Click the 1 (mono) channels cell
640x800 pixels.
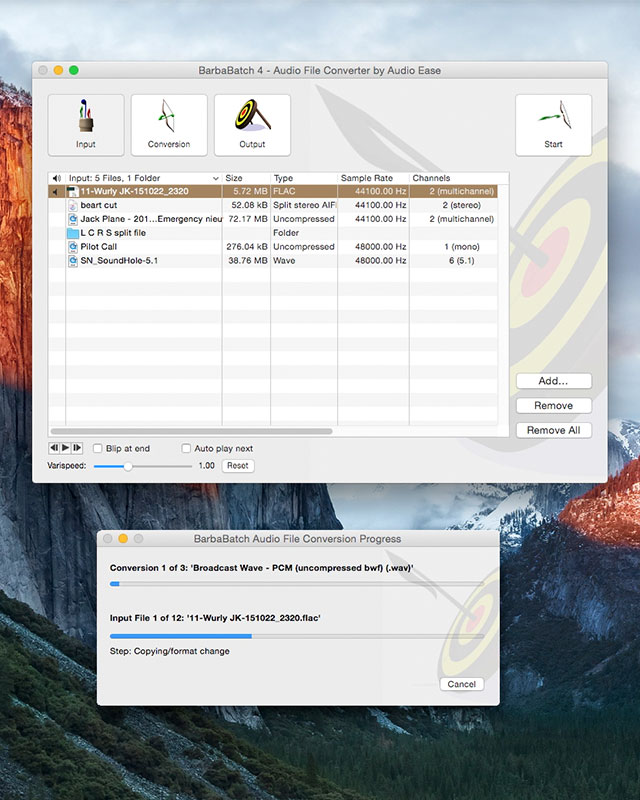pos(461,246)
